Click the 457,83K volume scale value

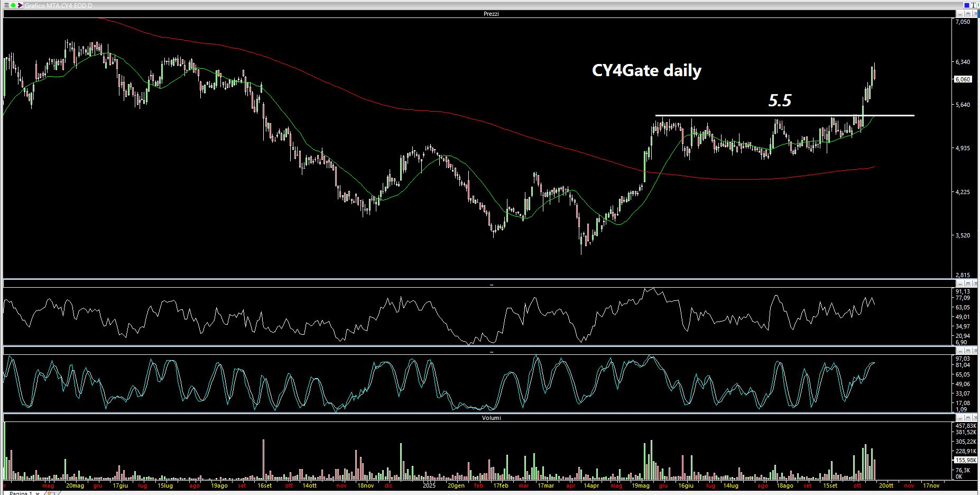tap(966, 426)
